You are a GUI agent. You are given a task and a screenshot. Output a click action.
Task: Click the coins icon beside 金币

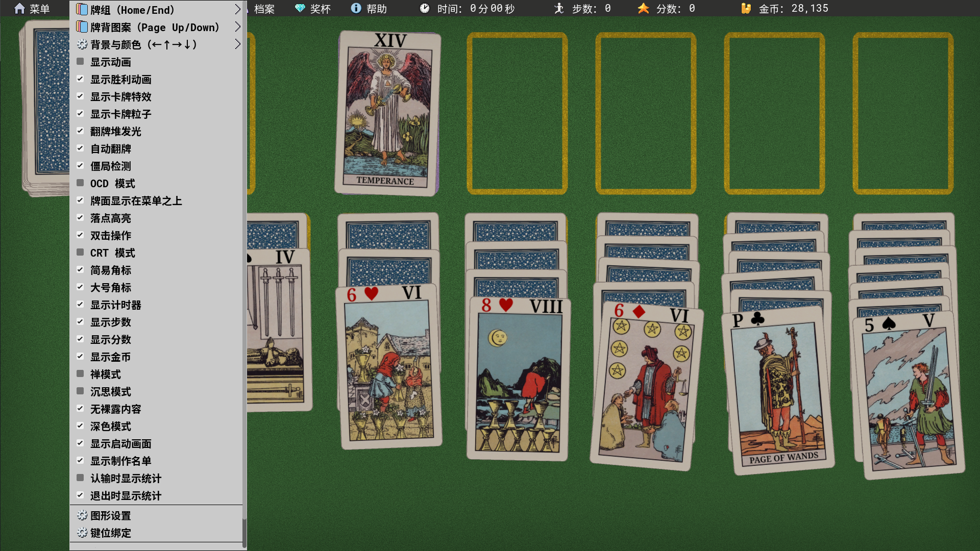pos(746,9)
